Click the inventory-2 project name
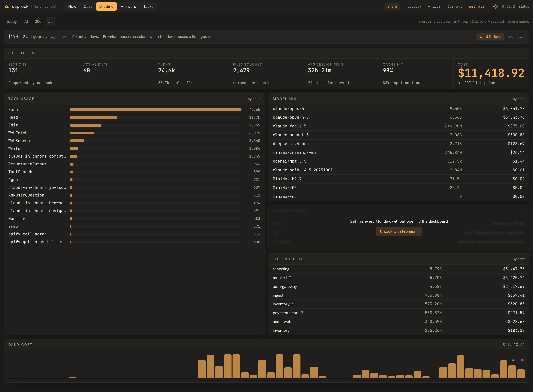Screen dimensions: 533x392 [x=283, y=304]
